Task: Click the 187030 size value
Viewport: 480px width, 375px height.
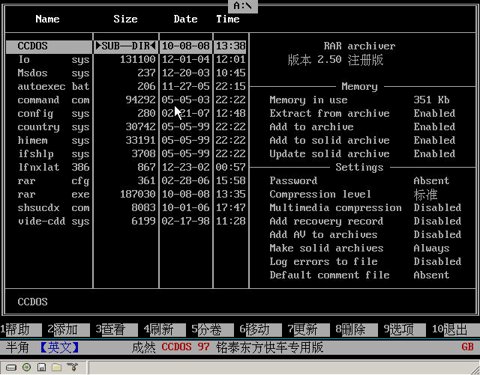Action: click(138, 194)
